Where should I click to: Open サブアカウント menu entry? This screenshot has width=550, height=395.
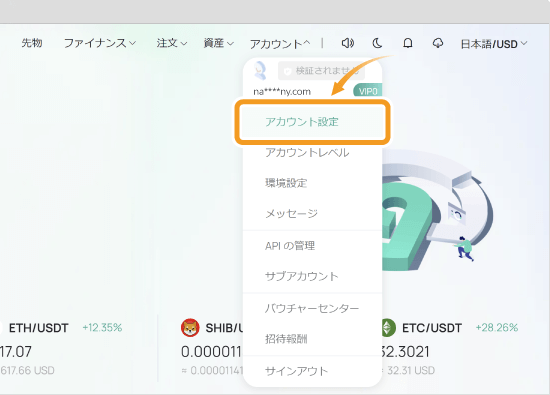point(302,276)
